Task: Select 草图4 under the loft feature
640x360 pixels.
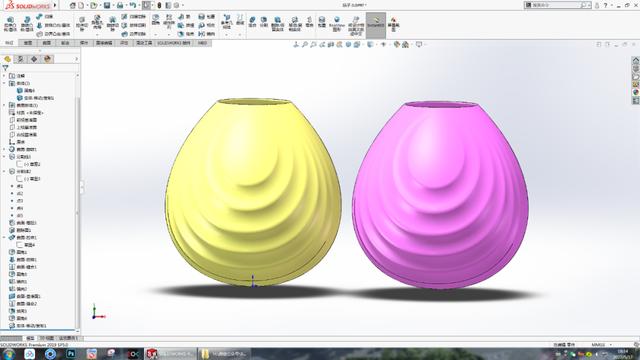Action: coord(26,245)
